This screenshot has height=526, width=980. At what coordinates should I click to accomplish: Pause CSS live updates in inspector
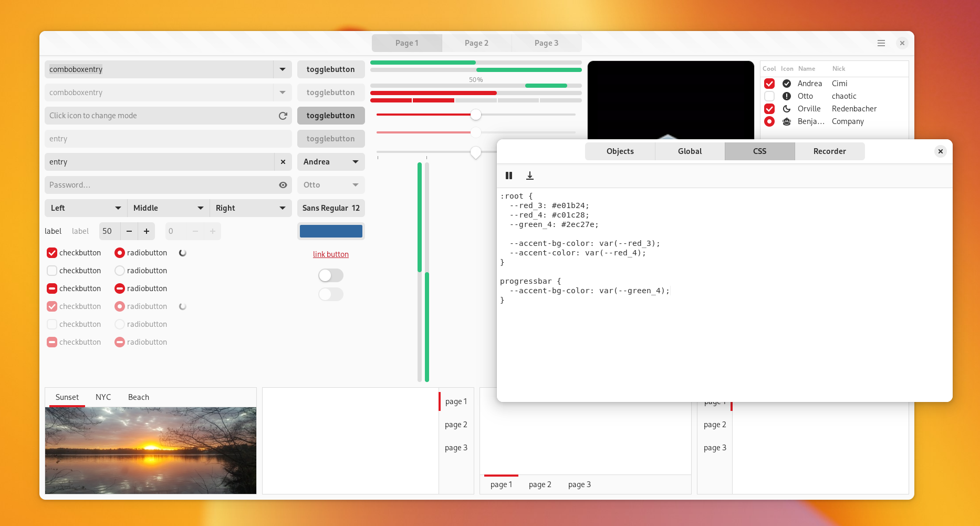click(509, 176)
